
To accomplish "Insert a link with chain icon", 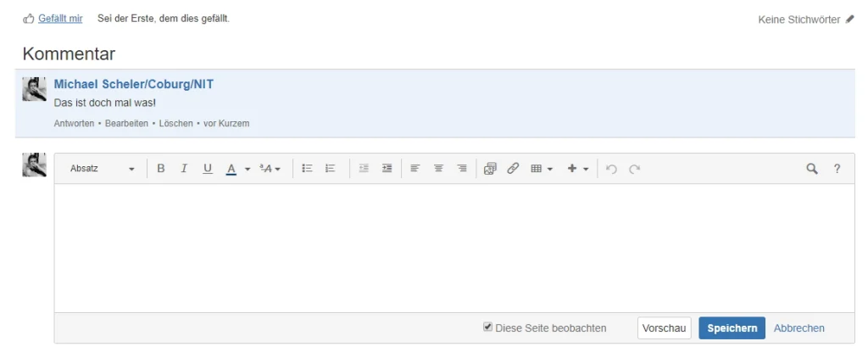I will [x=513, y=169].
